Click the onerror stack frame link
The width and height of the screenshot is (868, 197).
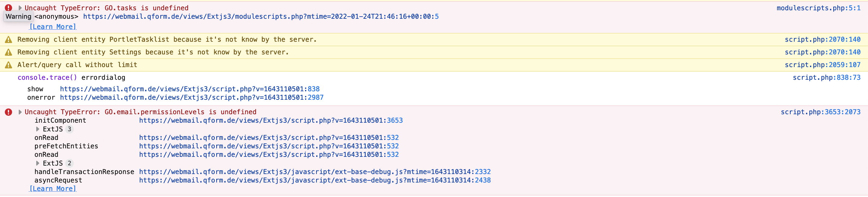(x=191, y=98)
